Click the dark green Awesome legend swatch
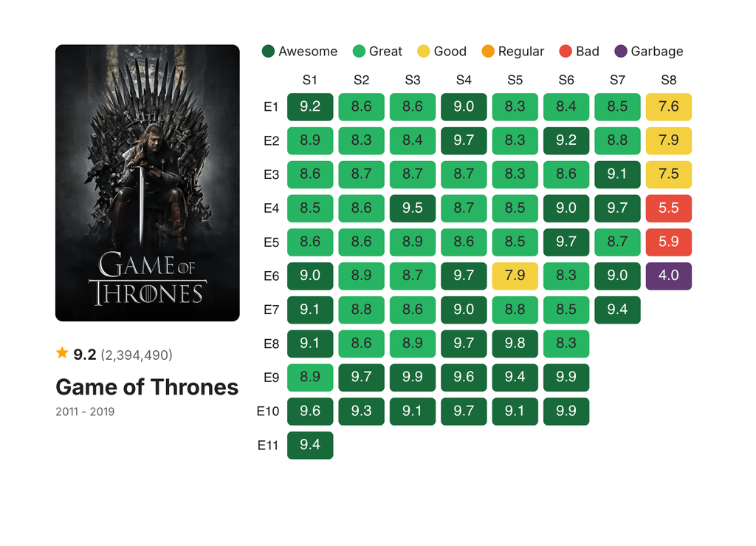Viewport: 756px width, 546px height. pyautogui.click(x=268, y=51)
